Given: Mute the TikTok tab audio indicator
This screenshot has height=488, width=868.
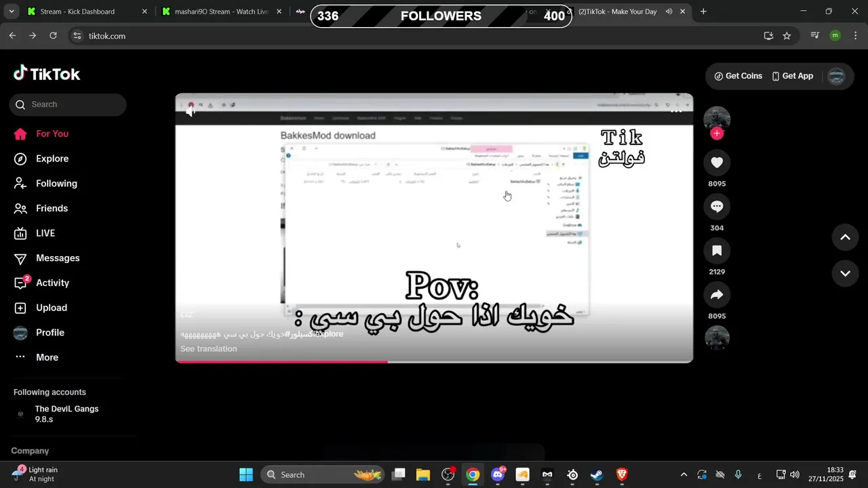Looking at the screenshot, I should (669, 12).
